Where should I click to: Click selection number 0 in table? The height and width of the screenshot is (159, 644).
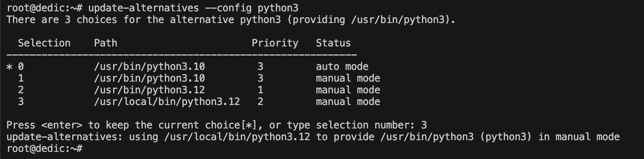[21, 67]
